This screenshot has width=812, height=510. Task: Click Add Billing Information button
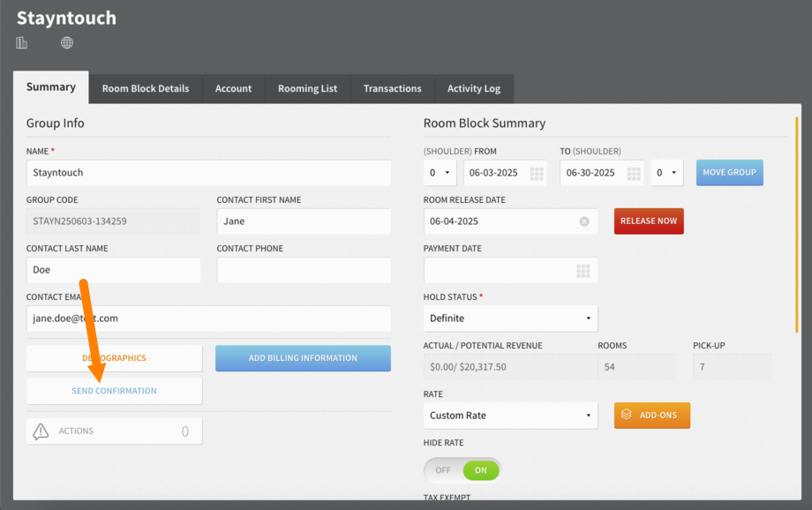pyautogui.click(x=303, y=358)
